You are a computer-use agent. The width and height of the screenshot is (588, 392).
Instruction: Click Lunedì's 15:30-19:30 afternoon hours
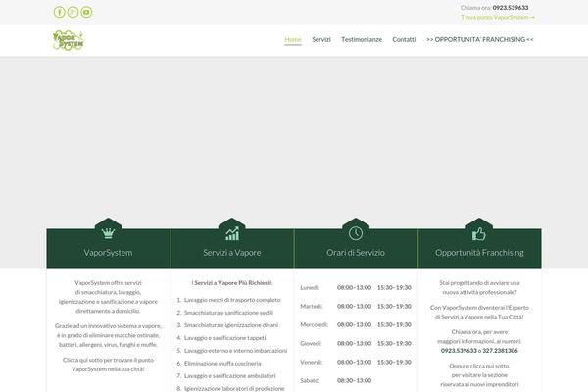point(394,288)
